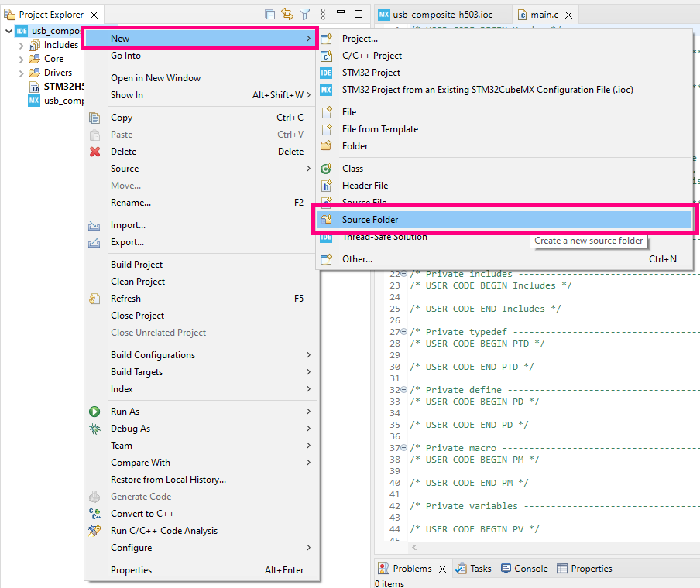This screenshot has width=700, height=588.
Task: Fold the Private includes comment at line 22
Action: [x=404, y=274]
